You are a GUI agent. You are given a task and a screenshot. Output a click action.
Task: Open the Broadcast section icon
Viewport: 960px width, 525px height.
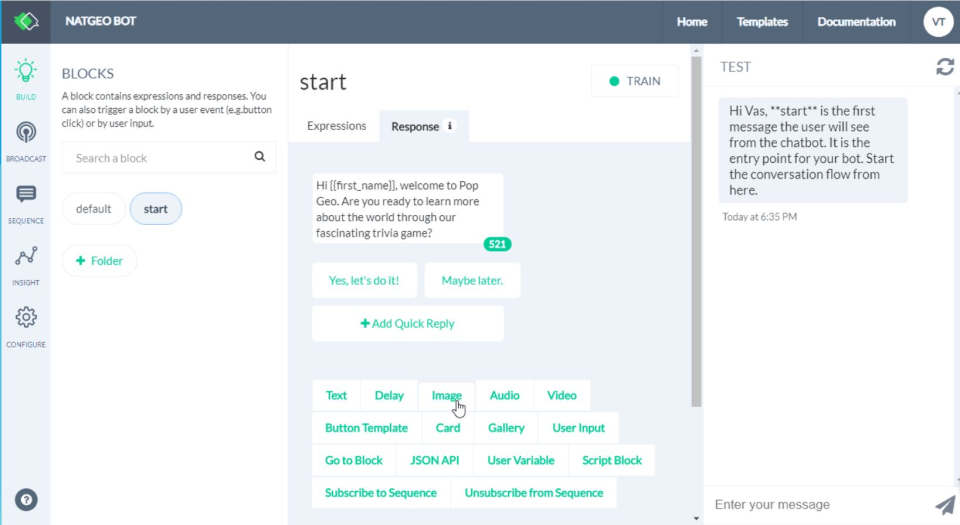(26, 139)
